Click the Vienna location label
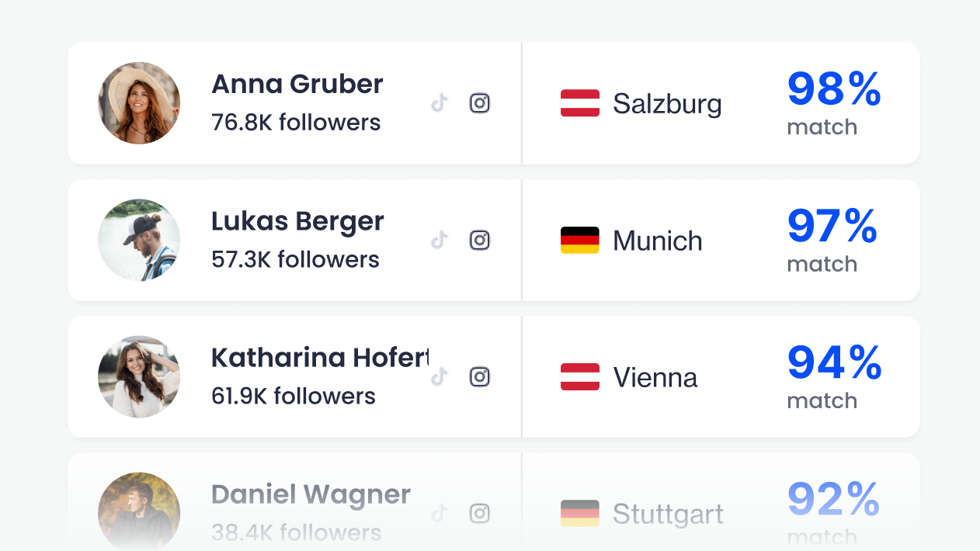Screen dimensions: 980x551 click(655, 377)
